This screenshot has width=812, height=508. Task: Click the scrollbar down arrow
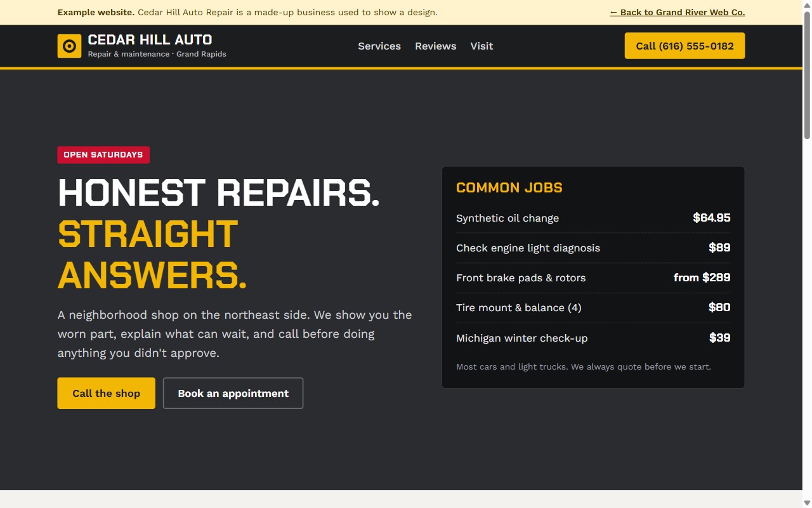click(807, 503)
